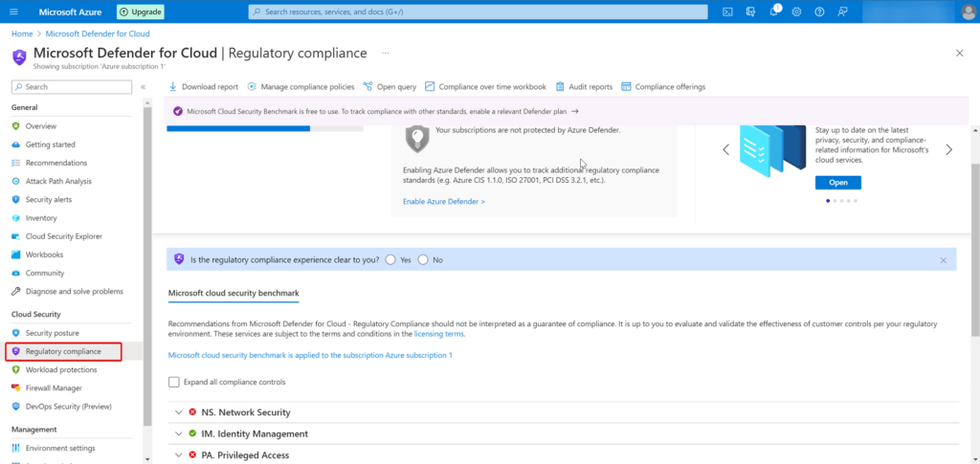Open Diagnose and solve problems
The image size is (980, 464).
75,292
